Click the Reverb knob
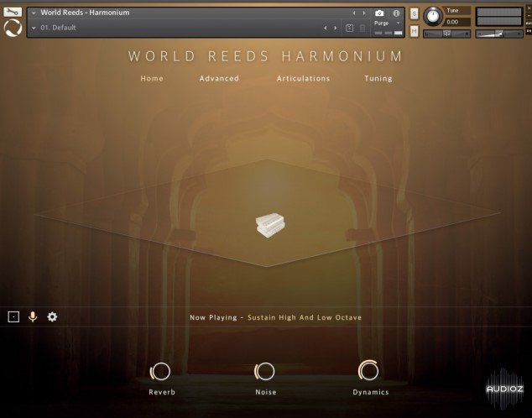 [161, 371]
